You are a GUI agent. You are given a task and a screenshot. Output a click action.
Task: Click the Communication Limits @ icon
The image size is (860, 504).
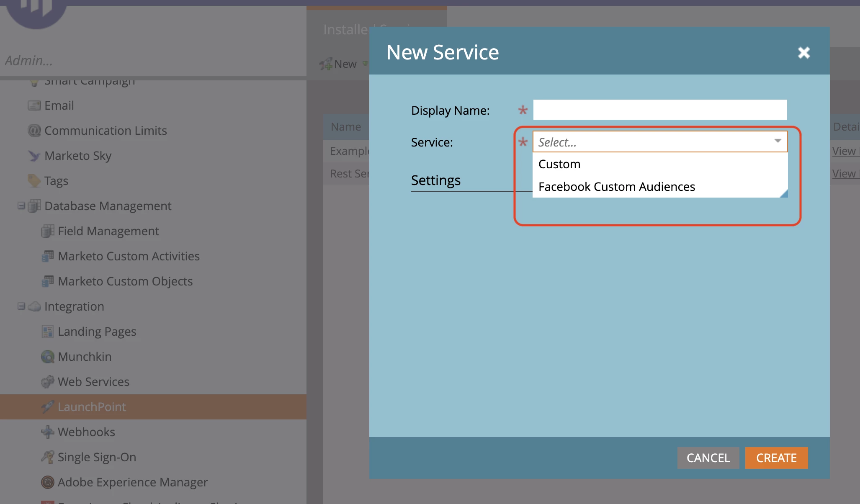click(34, 131)
